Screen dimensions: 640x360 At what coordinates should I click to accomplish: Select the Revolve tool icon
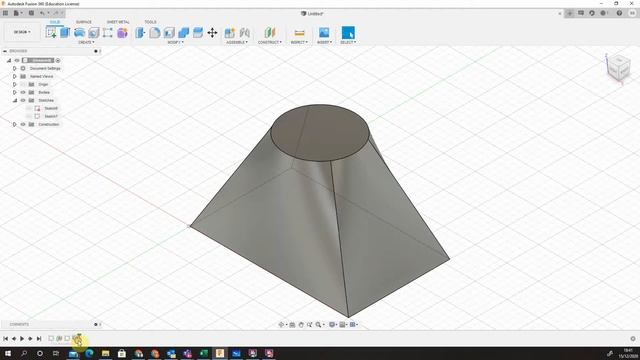point(79,33)
